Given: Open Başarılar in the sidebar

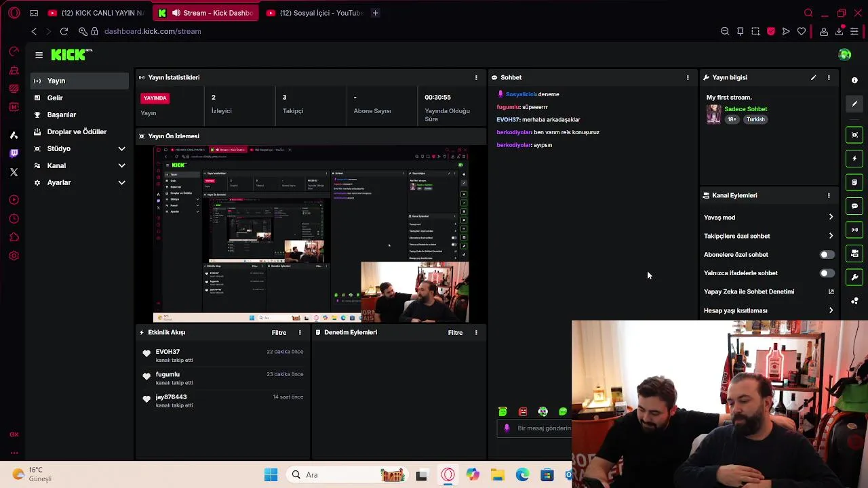Looking at the screenshot, I should point(79,115).
